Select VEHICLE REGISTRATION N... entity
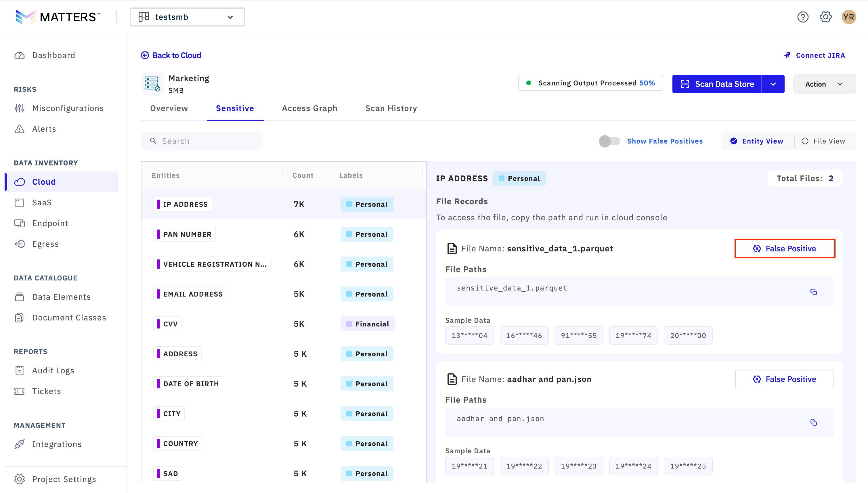Screen dimensions: 868x493 pyautogui.click(x=284, y=264)
